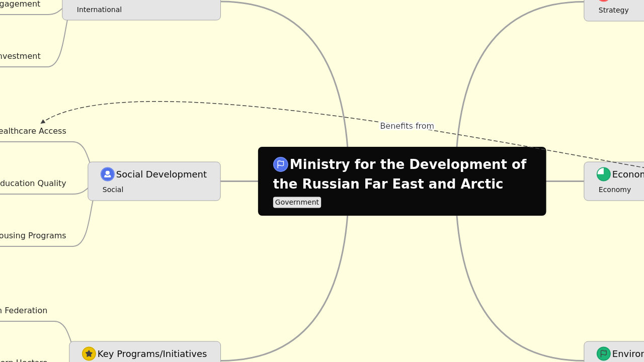Screen dimensions: 644x362
Task: Select the Key Programs/Initiatives node title
Action: (x=152, y=354)
